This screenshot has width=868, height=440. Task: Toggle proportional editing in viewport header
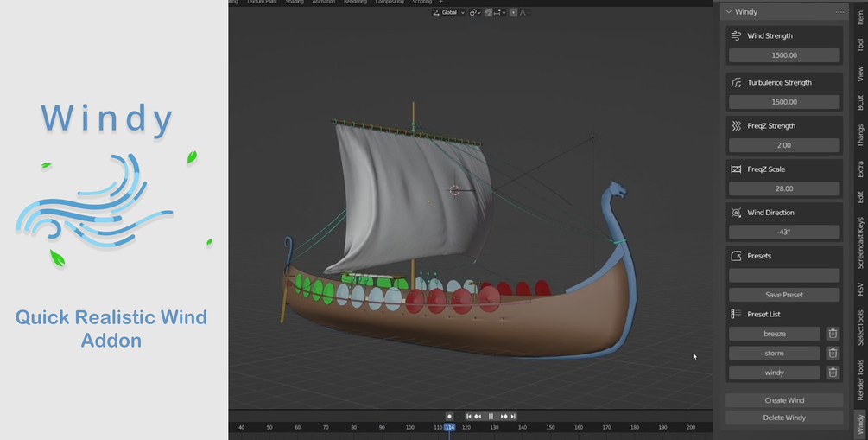[x=513, y=12]
